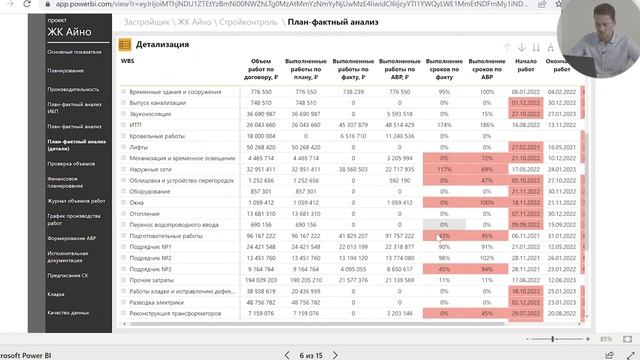The height and width of the screenshot is (360, 640).
Task: Expand the Наружные сети row
Action: (x=123, y=169)
